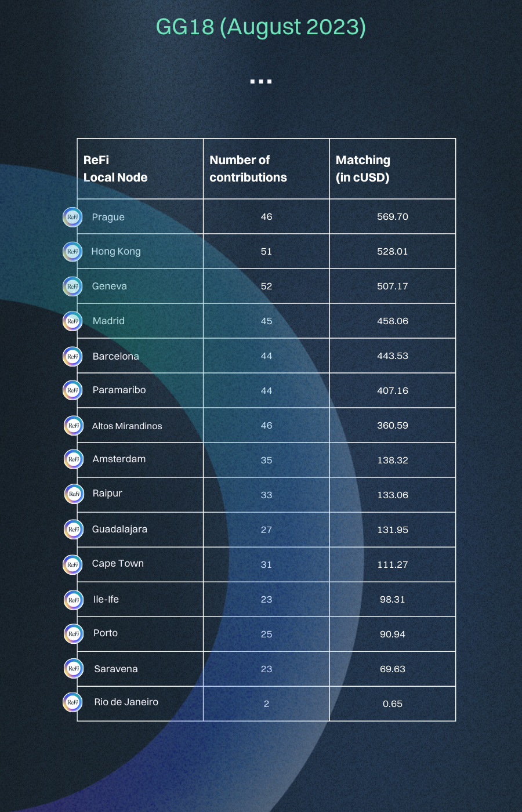Select the ReFi Local Node header cell

[115, 169]
